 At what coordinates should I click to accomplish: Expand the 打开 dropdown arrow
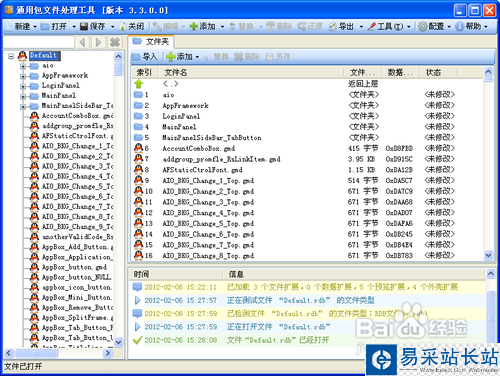[x=74, y=27]
